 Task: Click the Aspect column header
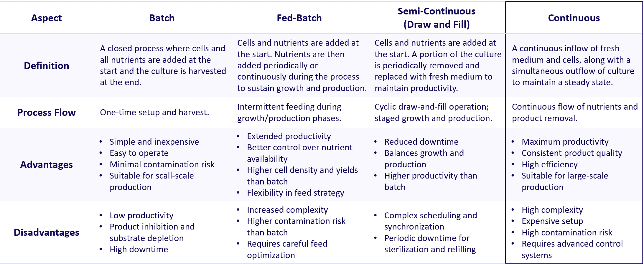(x=46, y=18)
